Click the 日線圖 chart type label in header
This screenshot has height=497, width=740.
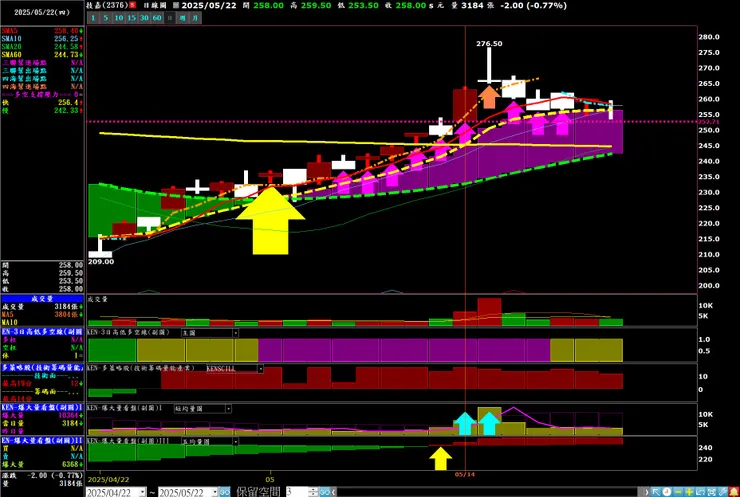point(155,5)
